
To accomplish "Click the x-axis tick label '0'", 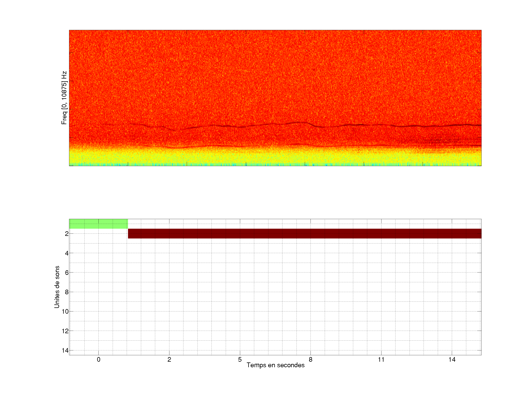I will pyautogui.click(x=99, y=359).
